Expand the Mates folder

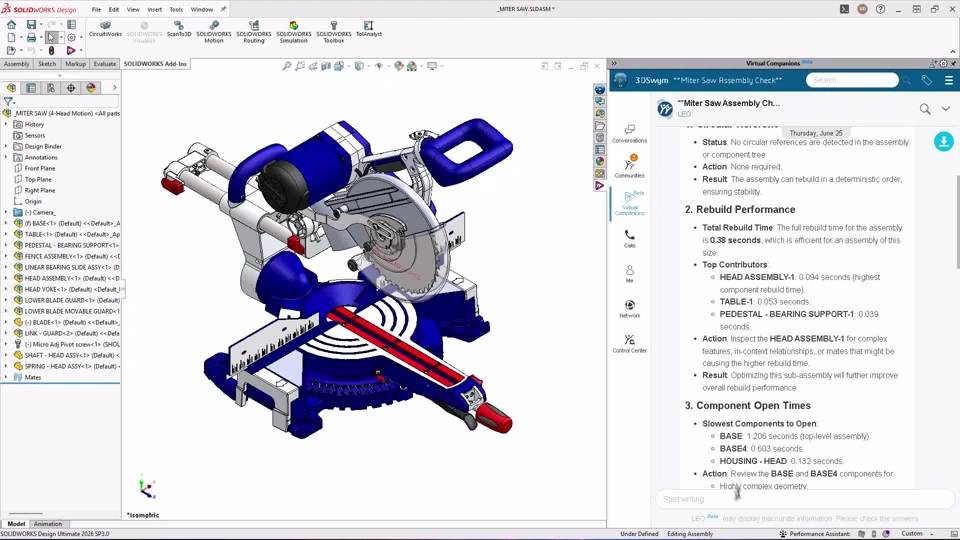click(6, 377)
